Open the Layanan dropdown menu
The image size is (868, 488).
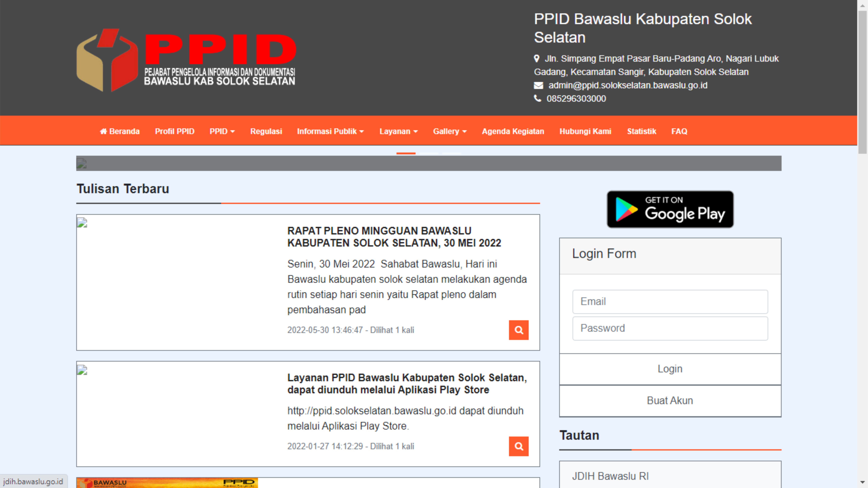pyautogui.click(x=398, y=131)
